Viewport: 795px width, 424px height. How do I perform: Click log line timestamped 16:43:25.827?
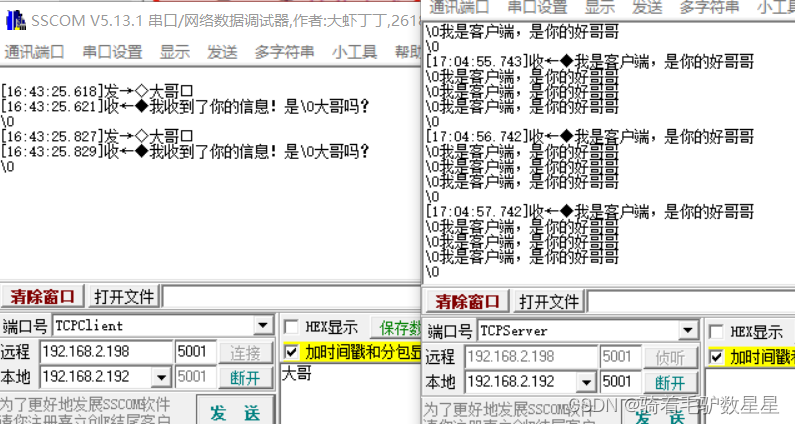[97, 136]
